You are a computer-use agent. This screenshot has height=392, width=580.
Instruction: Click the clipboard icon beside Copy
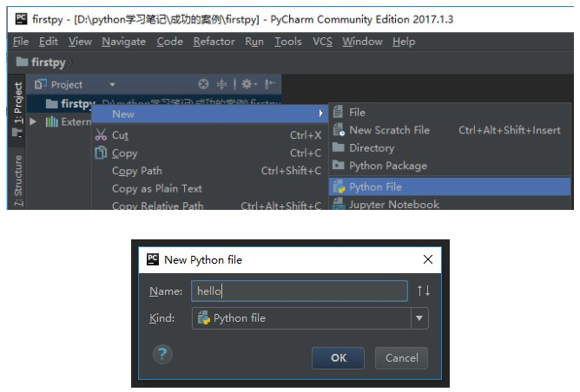(101, 153)
